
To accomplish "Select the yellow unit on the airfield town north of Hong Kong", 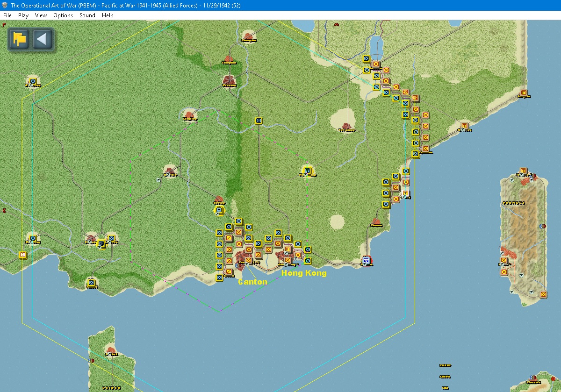I will point(307,171).
